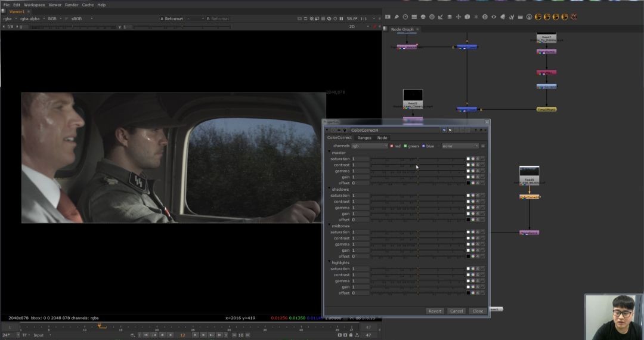Open the ToolSets wrench icon
Viewport: 644px width, 340px height.
(512, 17)
